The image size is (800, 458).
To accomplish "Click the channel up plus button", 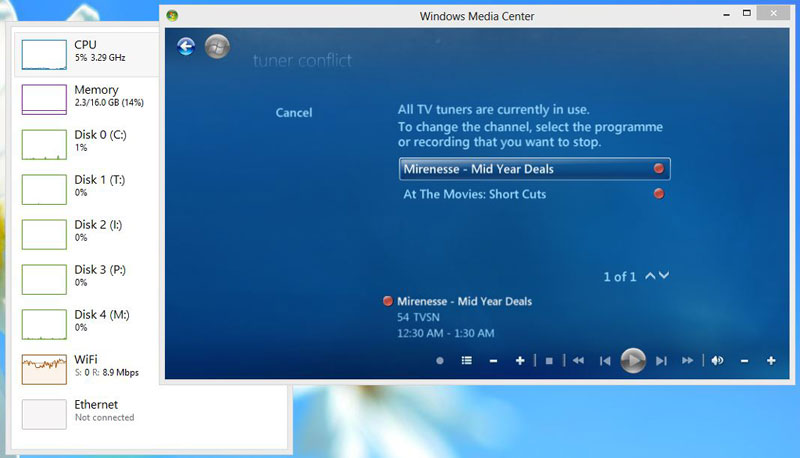I will pos(520,361).
